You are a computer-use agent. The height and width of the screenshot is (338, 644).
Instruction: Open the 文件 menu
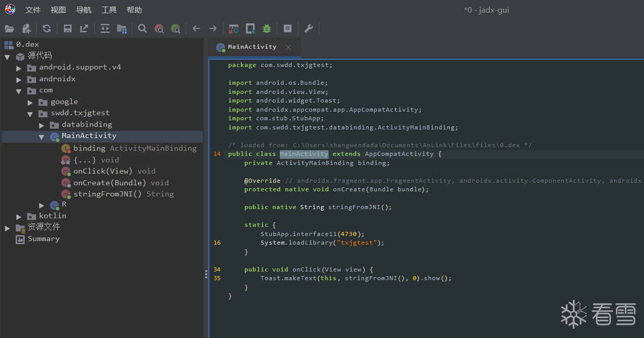(33, 10)
